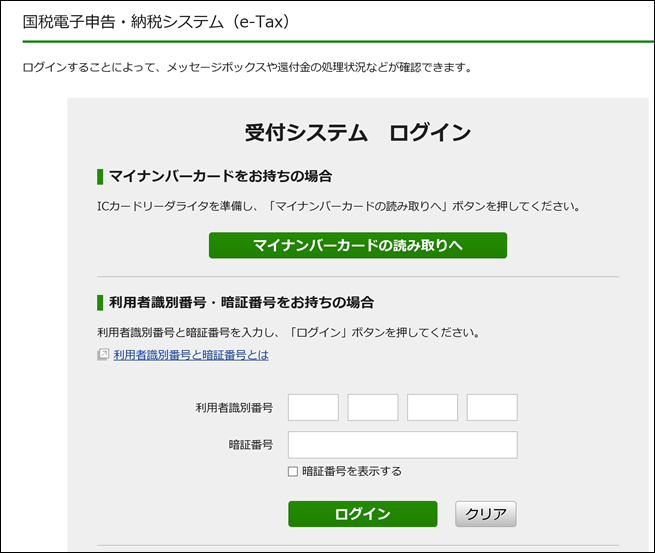Click the ログインすることによって intro sentence
This screenshot has height=553, width=655.
247,67
